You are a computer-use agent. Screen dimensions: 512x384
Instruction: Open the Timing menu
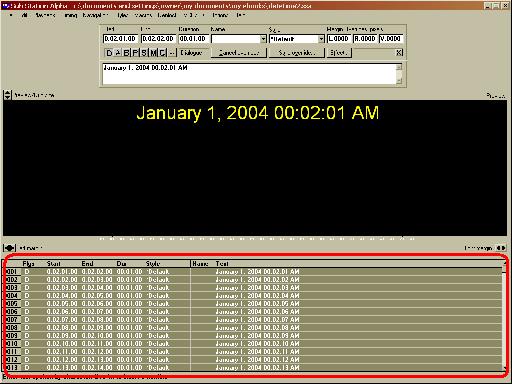coord(70,15)
